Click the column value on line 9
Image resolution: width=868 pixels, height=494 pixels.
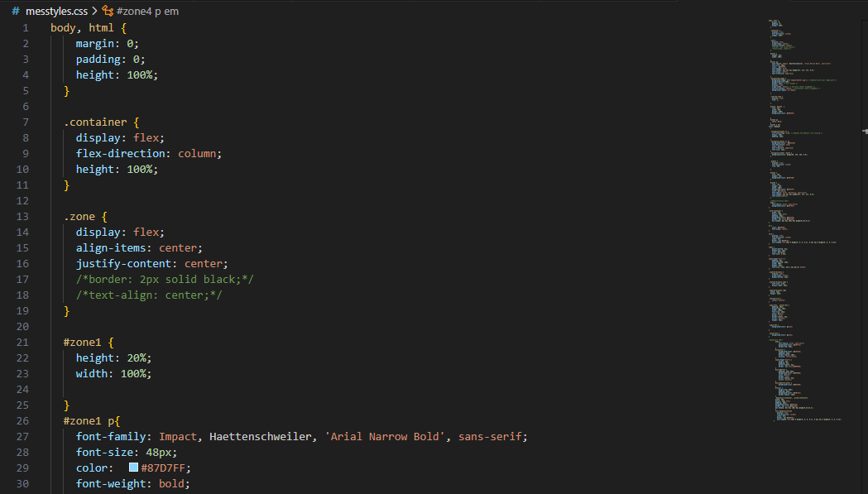click(x=196, y=153)
